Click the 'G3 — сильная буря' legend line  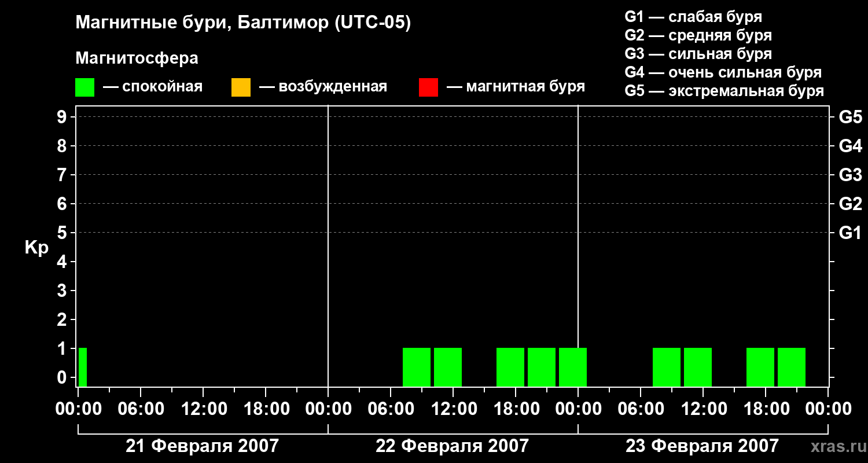pos(698,54)
